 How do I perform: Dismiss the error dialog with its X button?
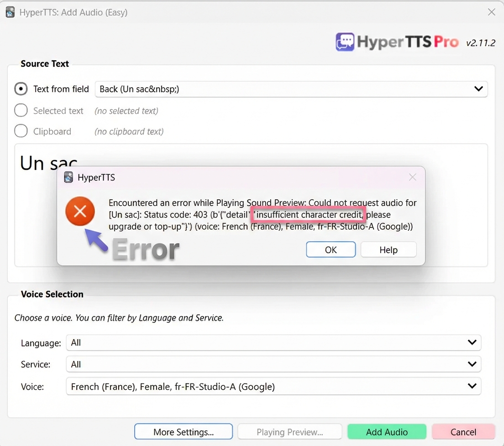coord(412,177)
